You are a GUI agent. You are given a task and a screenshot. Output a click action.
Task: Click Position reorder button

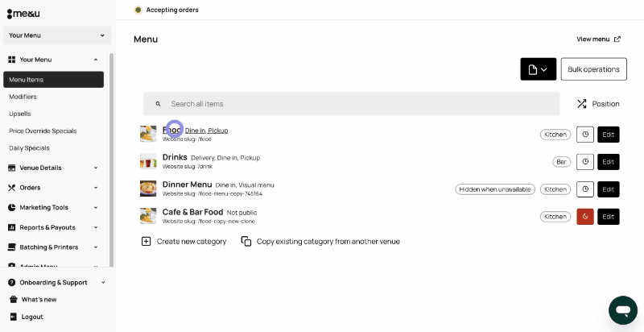click(598, 104)
